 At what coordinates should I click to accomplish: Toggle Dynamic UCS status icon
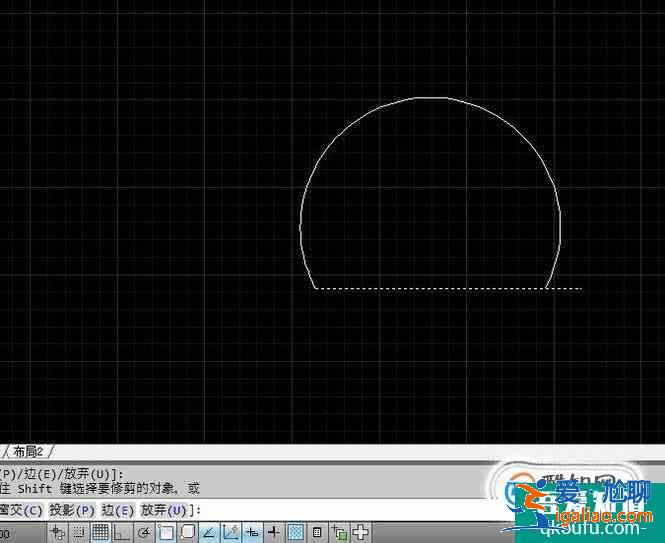pos(231,532)
